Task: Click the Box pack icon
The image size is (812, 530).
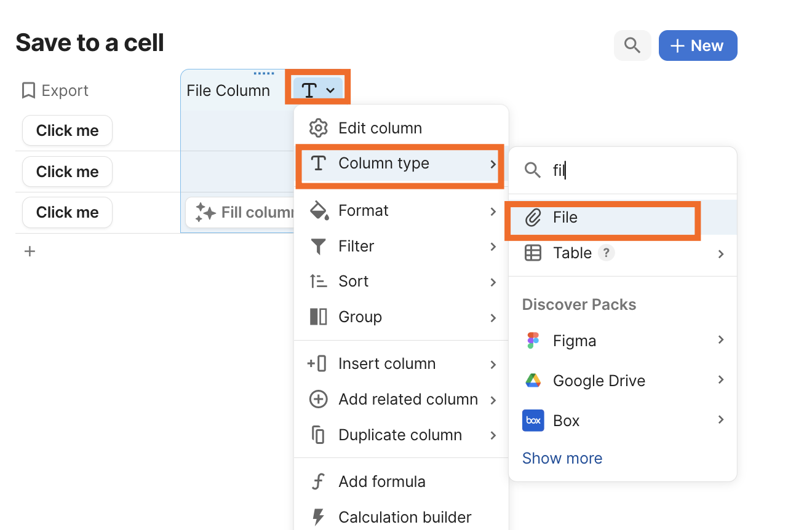Action: tap(533, 421)
